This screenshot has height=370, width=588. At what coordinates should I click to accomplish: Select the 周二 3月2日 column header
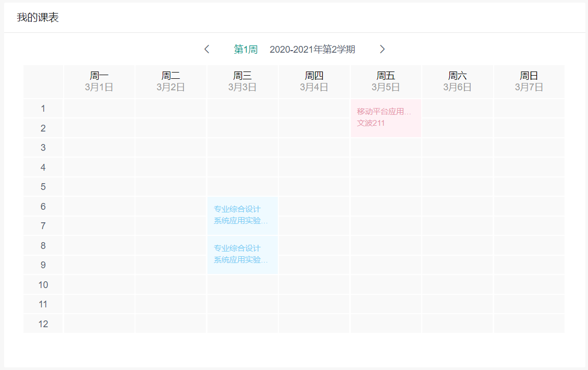point(171,81)
